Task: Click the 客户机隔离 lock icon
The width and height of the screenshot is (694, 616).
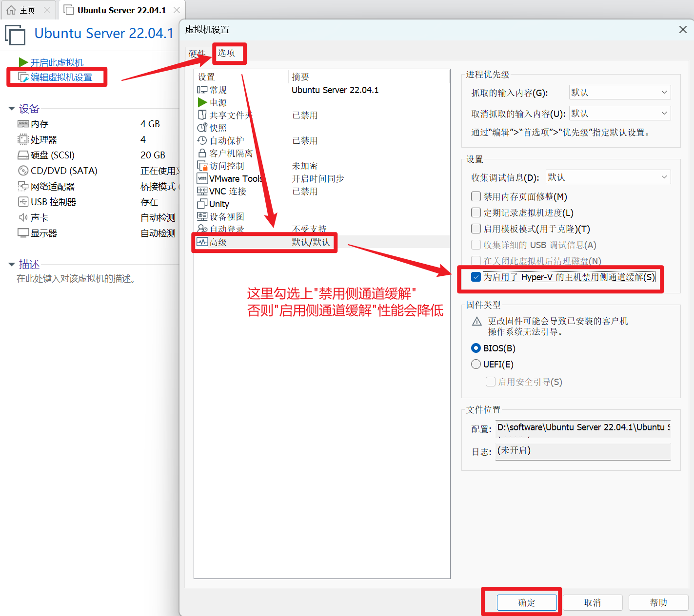Action: coord(202,153)
